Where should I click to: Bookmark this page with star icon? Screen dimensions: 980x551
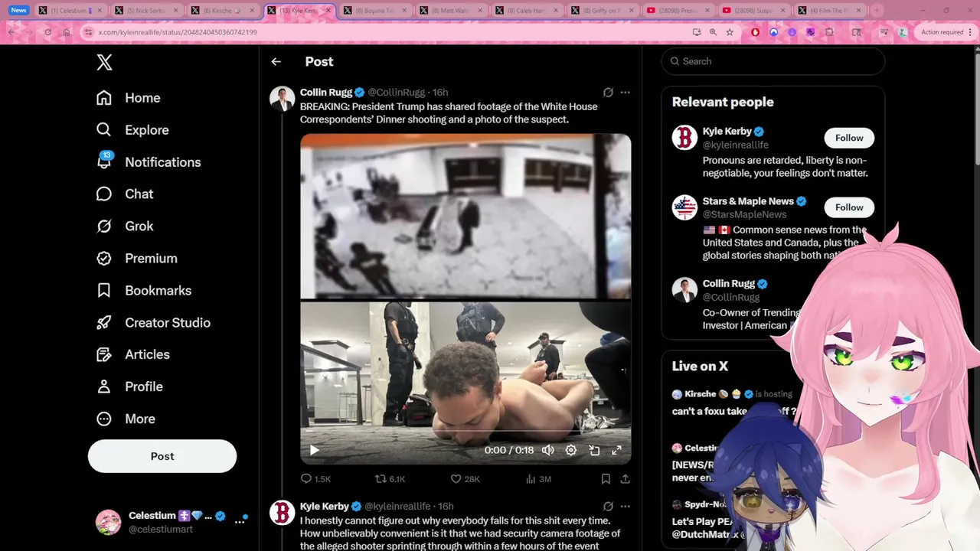coord(730,32)
